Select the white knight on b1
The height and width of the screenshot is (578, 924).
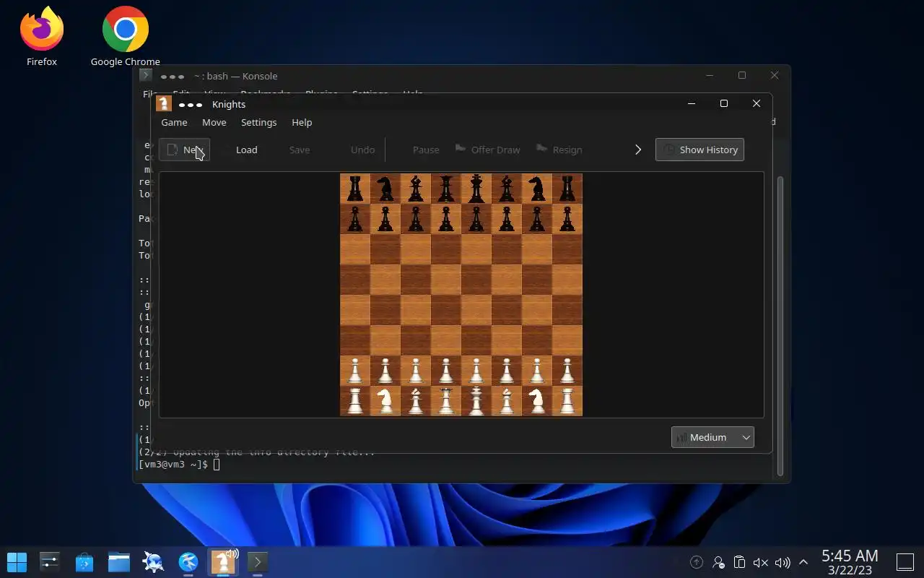(x=385, y=401)
